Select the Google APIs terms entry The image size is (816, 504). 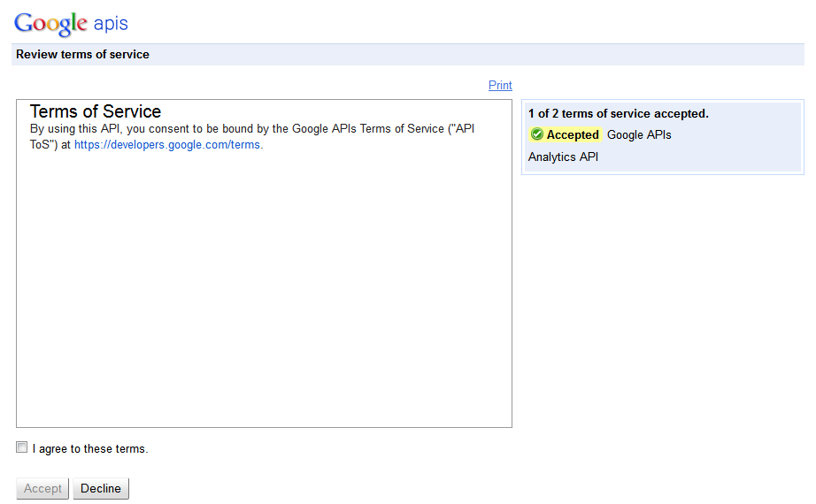click(639, 134)
